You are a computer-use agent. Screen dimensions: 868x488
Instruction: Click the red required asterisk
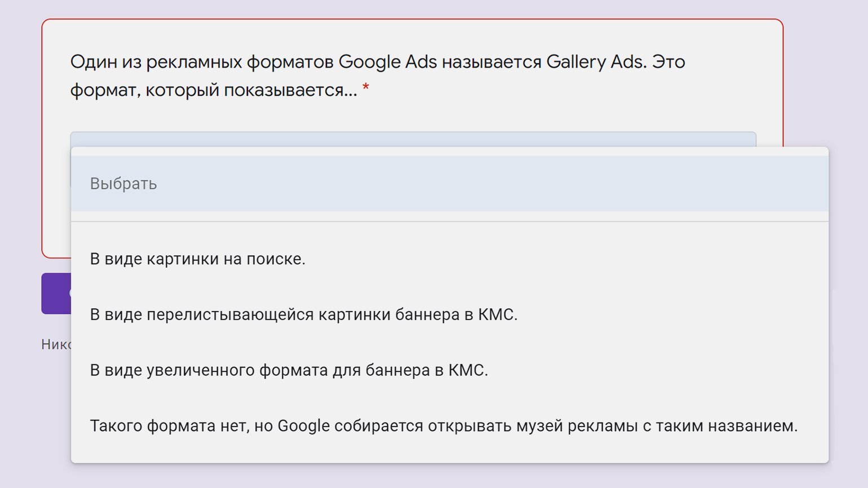point(366,88)
